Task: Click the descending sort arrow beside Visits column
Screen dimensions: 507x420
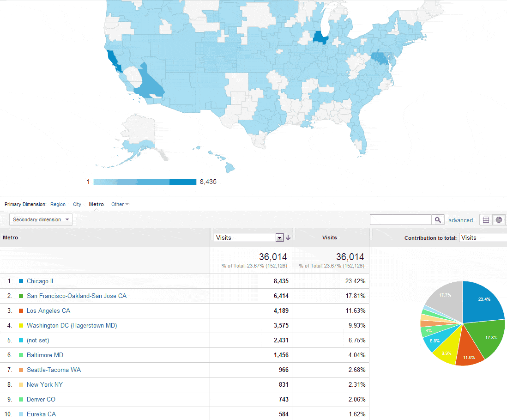Action: tap(288, 237)
